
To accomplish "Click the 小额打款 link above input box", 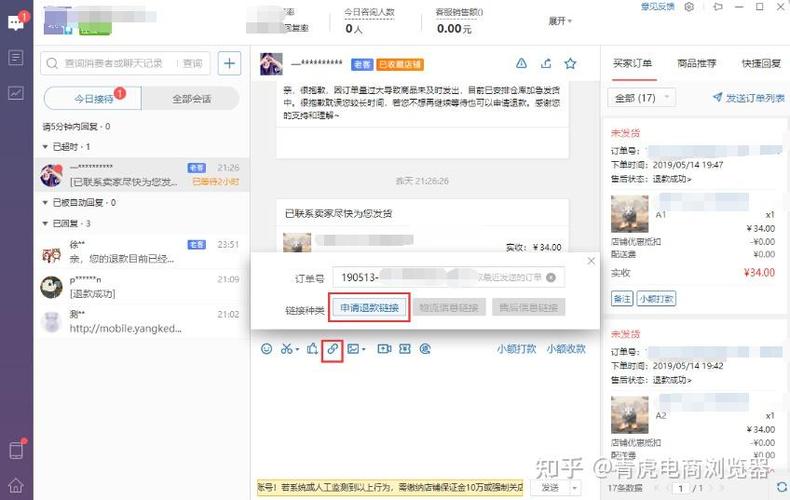I will point(516,349).
